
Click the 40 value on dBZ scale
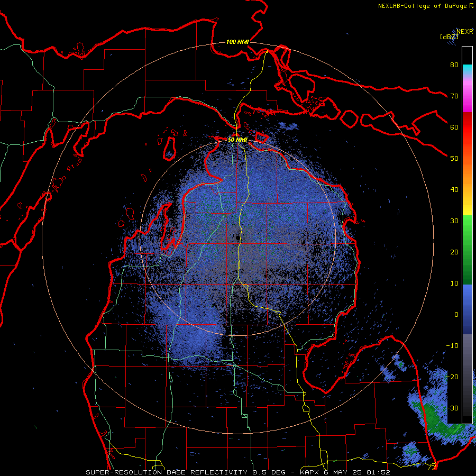coord(454,190)
